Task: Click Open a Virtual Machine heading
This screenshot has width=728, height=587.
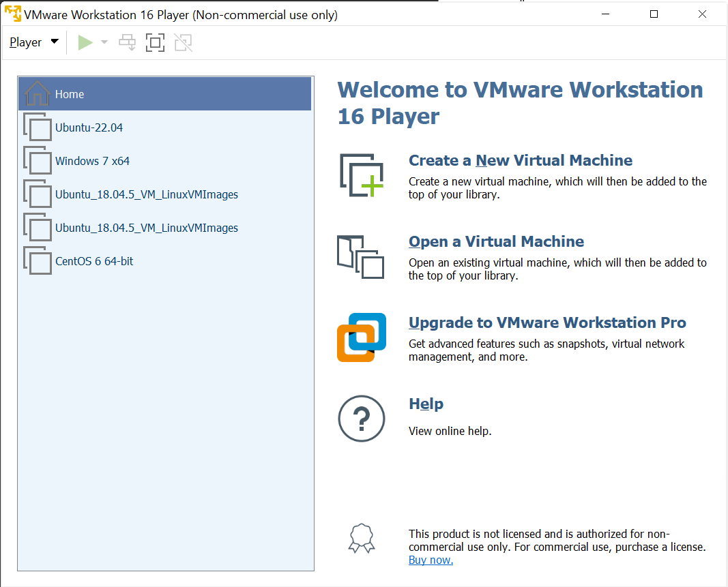Action: point(496,241)
